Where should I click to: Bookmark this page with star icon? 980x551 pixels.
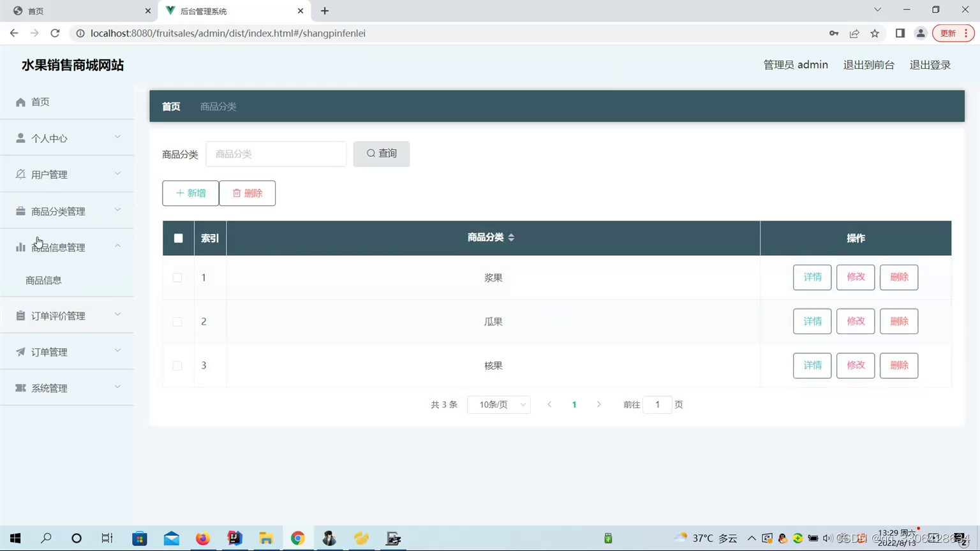pos(875,33)
